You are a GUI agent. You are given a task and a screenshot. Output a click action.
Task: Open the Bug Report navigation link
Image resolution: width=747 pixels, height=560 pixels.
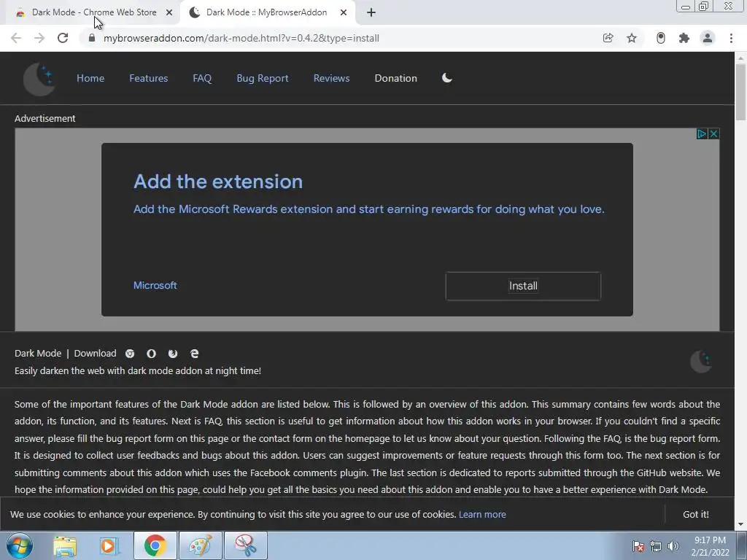point(263,78)
